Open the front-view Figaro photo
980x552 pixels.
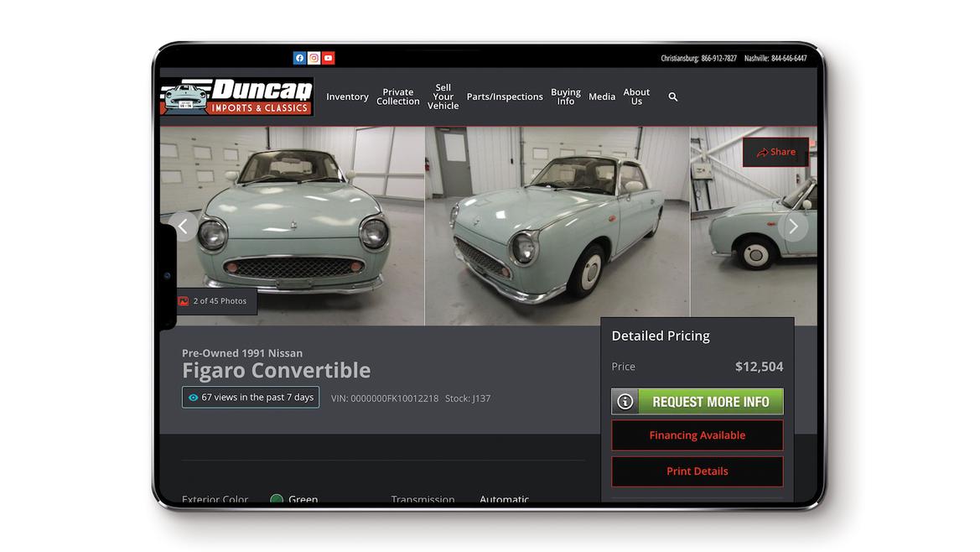point(293,227)
